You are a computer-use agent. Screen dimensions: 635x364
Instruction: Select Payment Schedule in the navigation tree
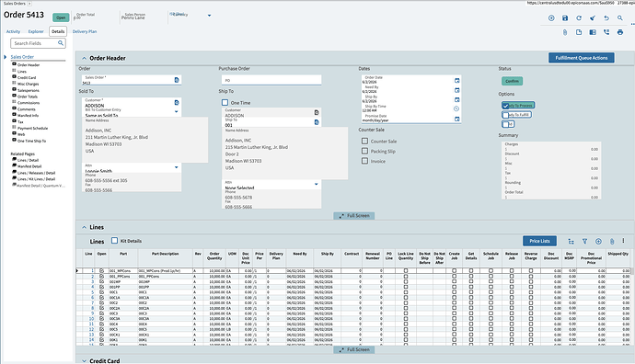[x=32, y=128]
